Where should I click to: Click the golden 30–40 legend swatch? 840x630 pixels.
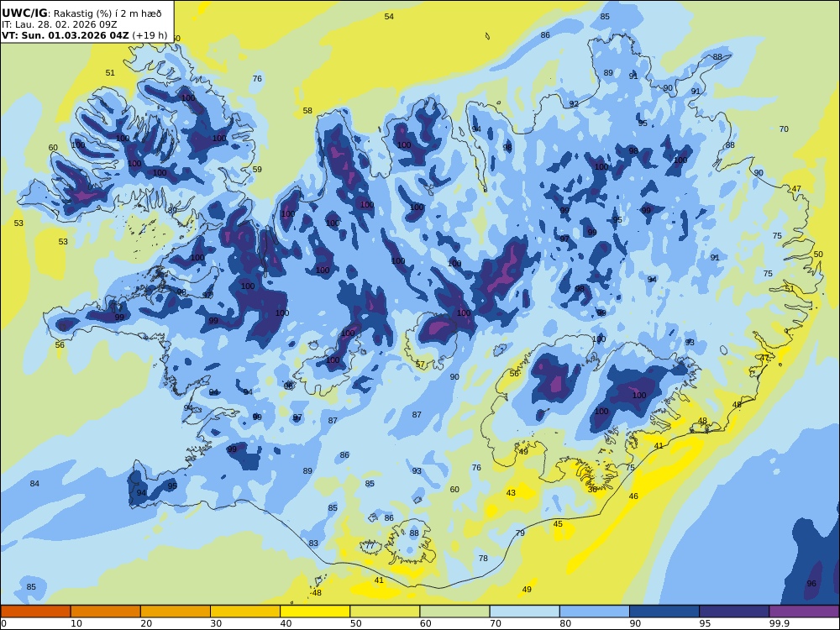pos(245,612)
